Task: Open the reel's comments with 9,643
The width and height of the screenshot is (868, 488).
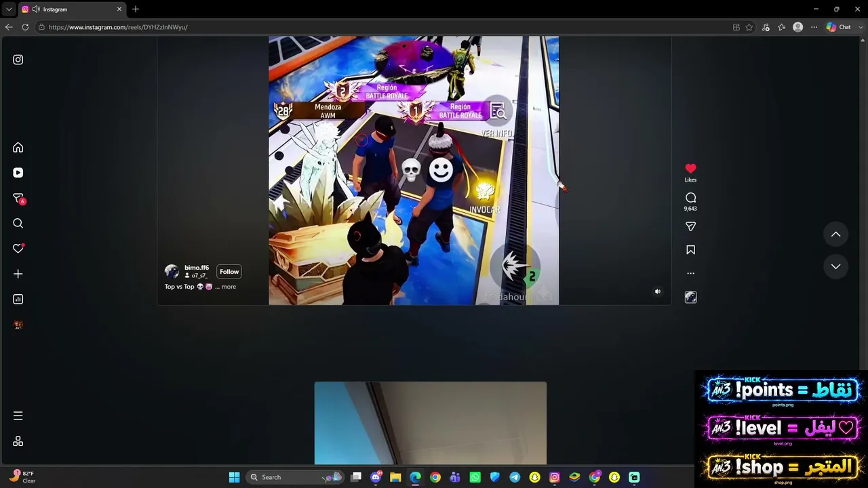Action: 690,198
